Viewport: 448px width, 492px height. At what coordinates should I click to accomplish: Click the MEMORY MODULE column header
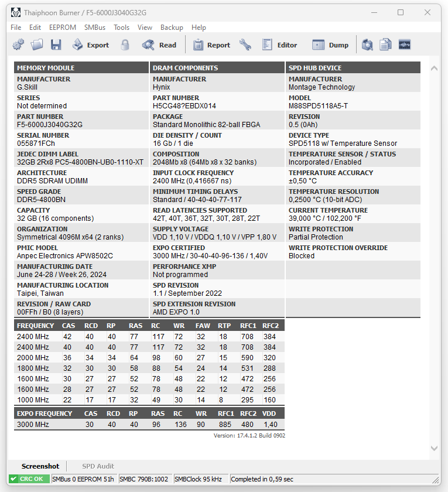click(x=81, y=68)
